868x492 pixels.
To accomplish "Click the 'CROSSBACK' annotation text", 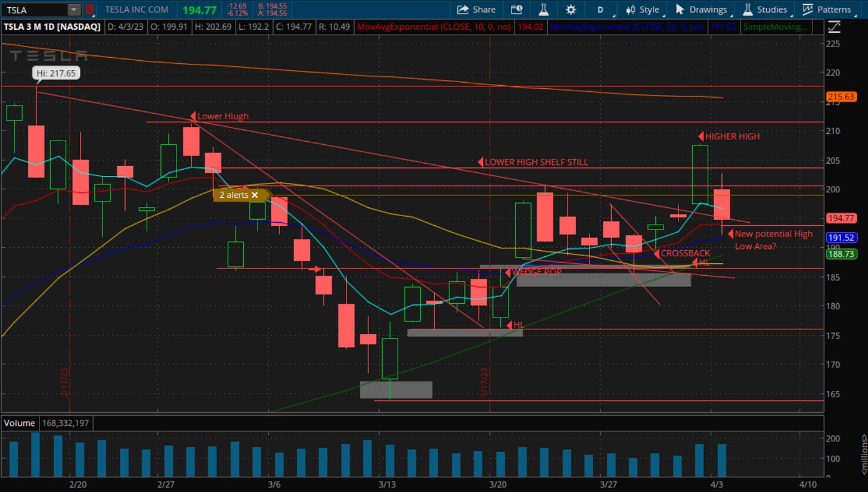I will [x=686, y=254].
